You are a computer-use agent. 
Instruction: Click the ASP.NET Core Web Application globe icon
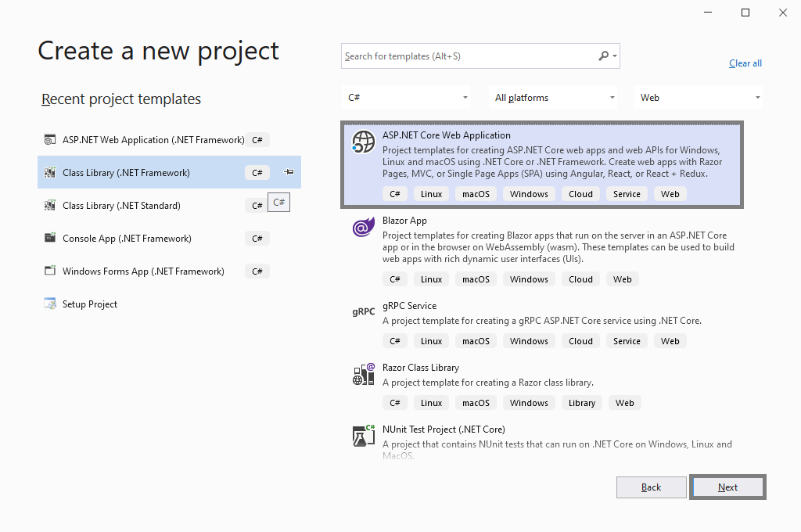pyautogui.click(x=363, y=142)
